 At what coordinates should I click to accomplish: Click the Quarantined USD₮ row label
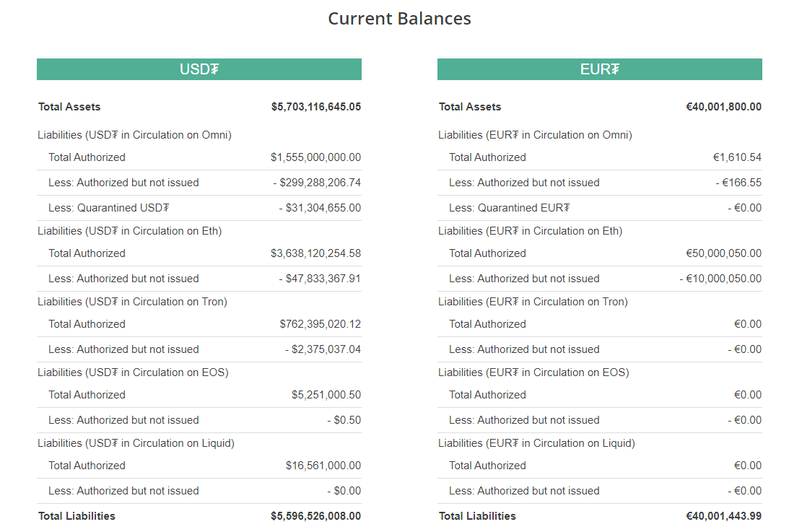click(109, 208)
